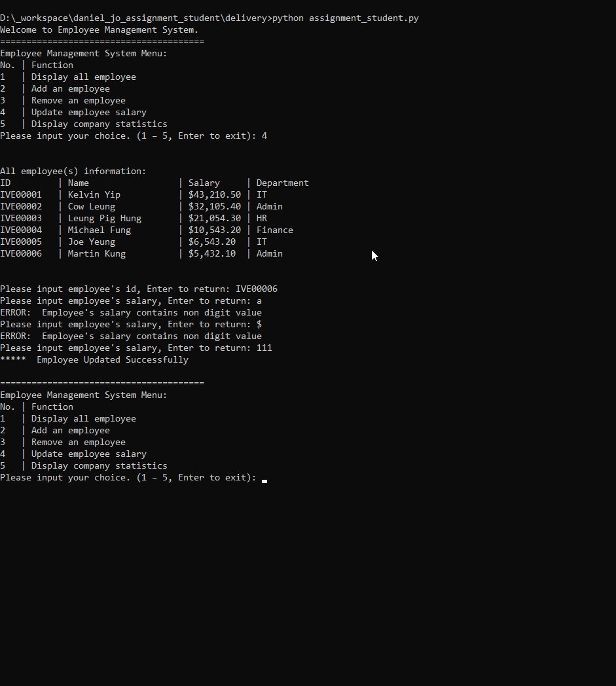Click 'All employee(s) information:' heading
The image size is (616, 686).
tap(73, 171)
